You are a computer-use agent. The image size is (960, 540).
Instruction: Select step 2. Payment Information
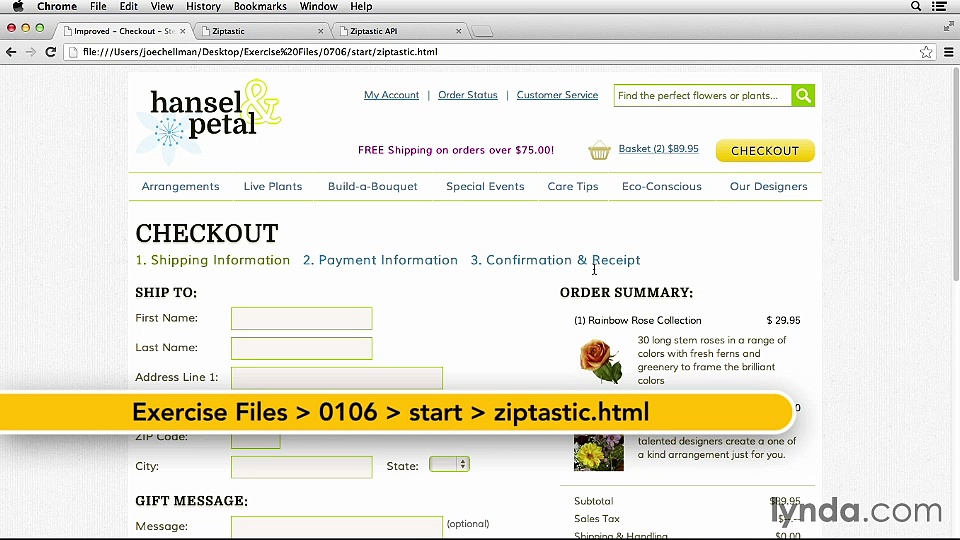[x=380, y=260]
